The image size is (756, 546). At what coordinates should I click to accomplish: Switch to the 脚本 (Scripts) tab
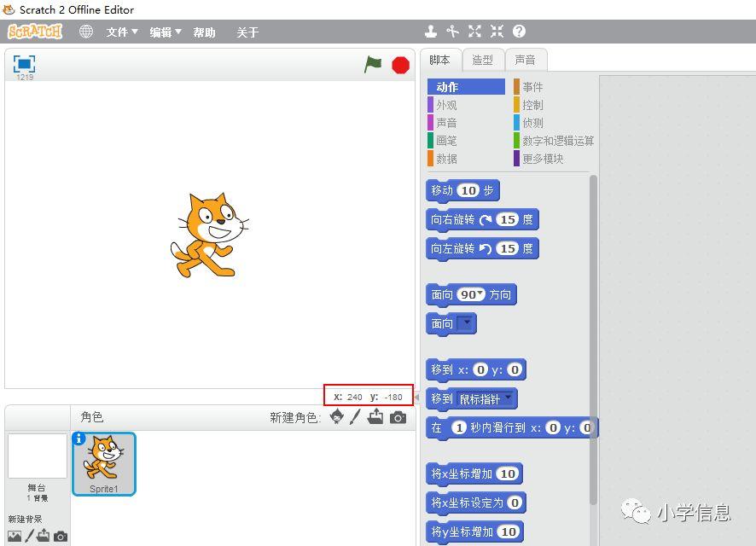tap(440, 61)
